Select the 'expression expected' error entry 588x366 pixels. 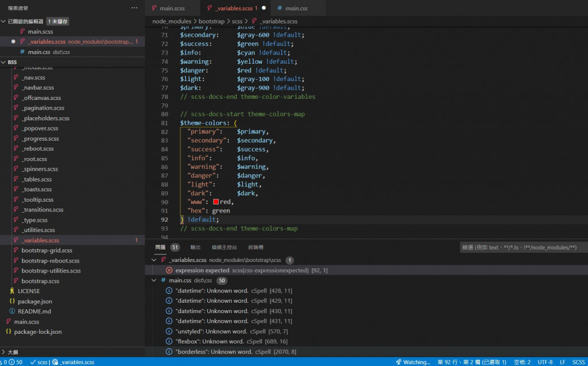[366, 270]
